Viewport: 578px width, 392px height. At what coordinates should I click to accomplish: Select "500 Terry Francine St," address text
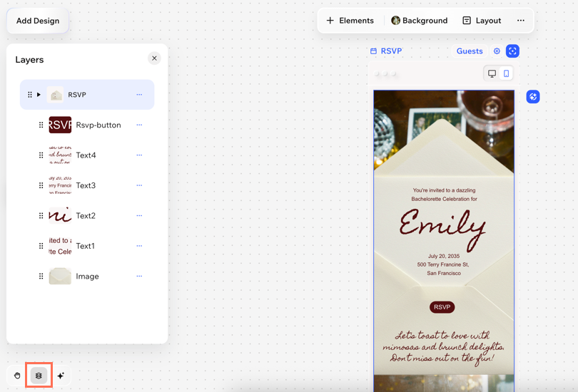coord(443,264)
